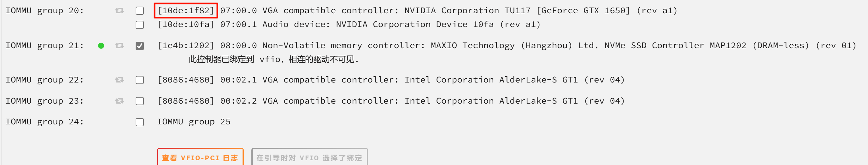The height and width of the screenshot is (165, 868).
Task: Toggle the IOMMU group 25 checkbox
Action: 139,122
